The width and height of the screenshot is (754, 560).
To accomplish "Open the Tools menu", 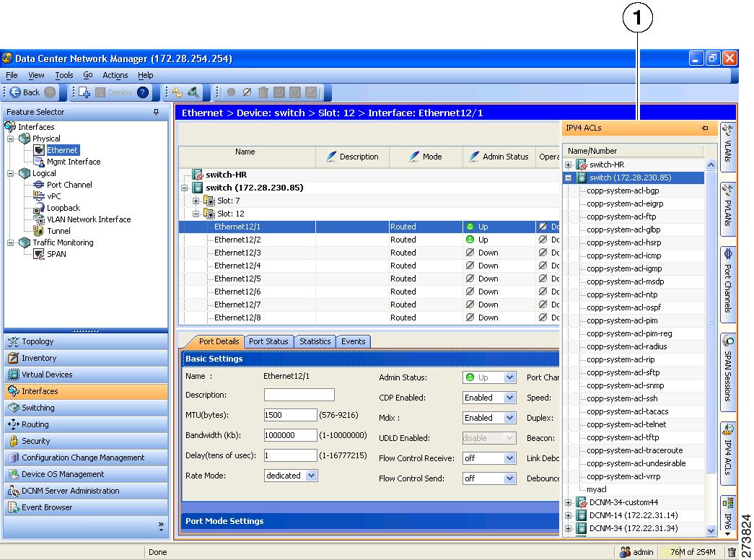I will pos(63,75).
